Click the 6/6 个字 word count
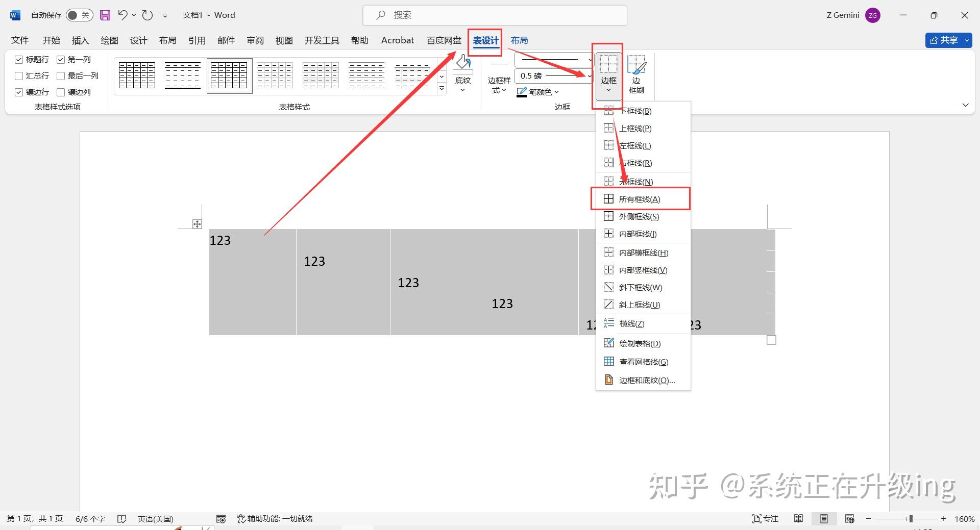980x530 pixels. coord(90,519)
